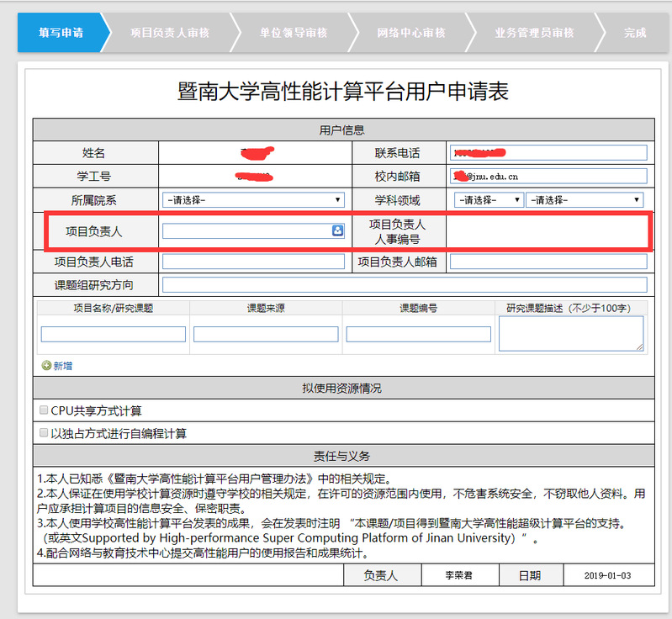Tick the CPU共享方式计算 checkbox
This screenshot has width=672, height=619.
[43, 410]
